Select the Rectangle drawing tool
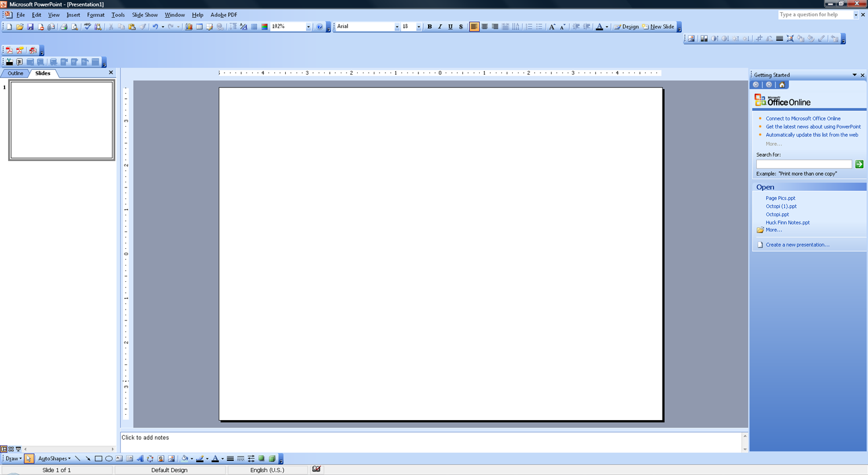 point(97,458)
